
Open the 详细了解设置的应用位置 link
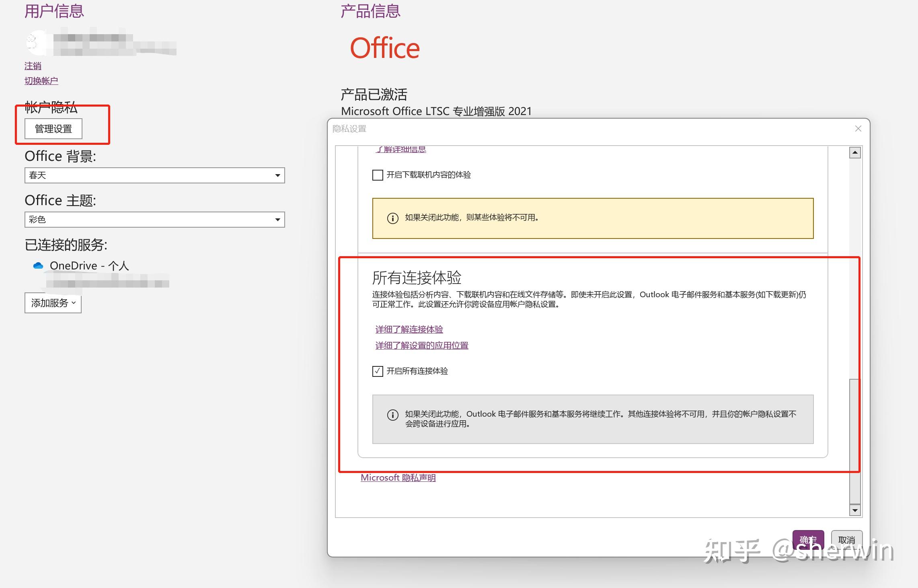(422, 345)
